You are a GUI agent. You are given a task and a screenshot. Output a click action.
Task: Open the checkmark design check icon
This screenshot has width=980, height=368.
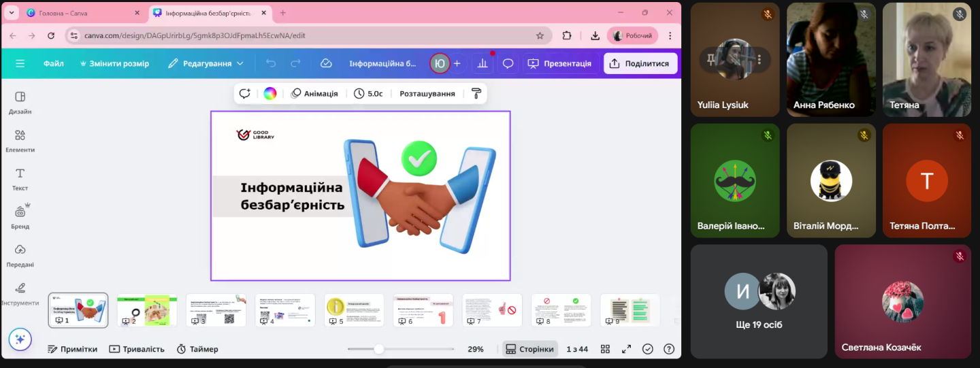(x=648, y=349)
